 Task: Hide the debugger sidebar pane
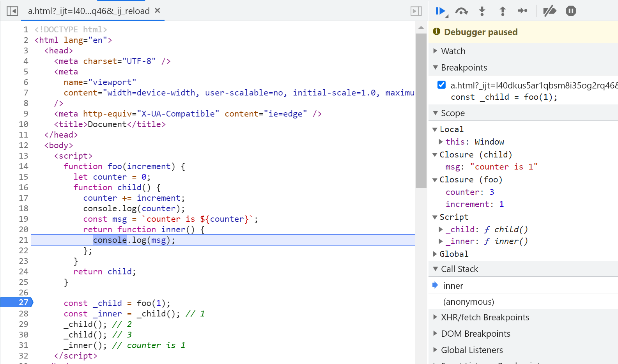pos(416,11)
